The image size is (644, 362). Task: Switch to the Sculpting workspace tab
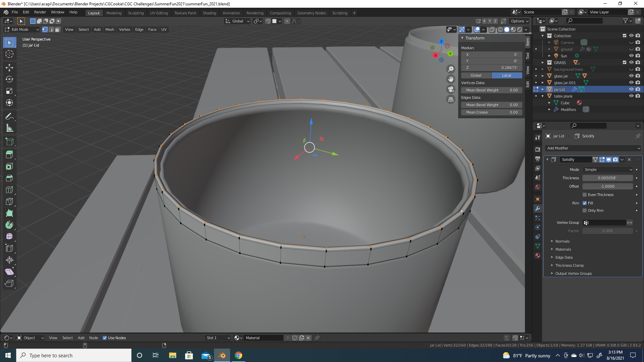click(136, 13)
